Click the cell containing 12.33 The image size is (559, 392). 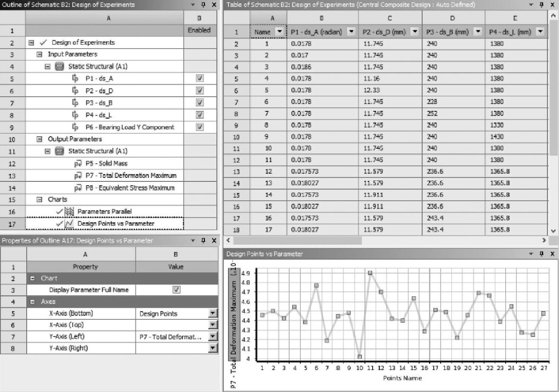390,90
